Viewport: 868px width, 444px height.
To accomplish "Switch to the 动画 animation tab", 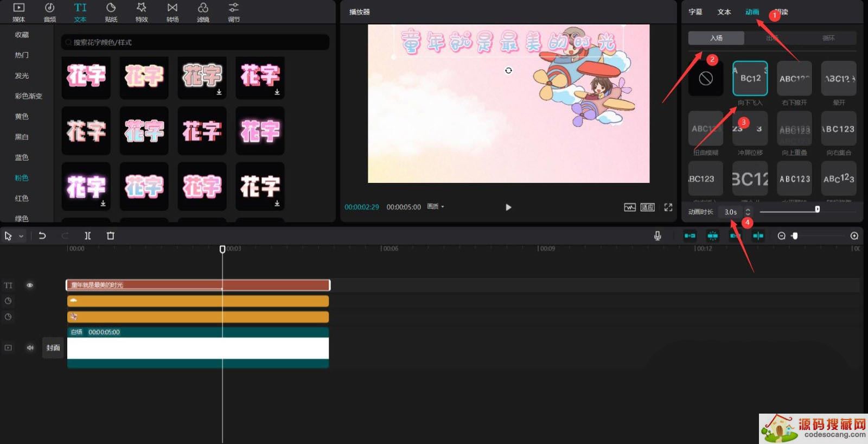I will 752,12.
